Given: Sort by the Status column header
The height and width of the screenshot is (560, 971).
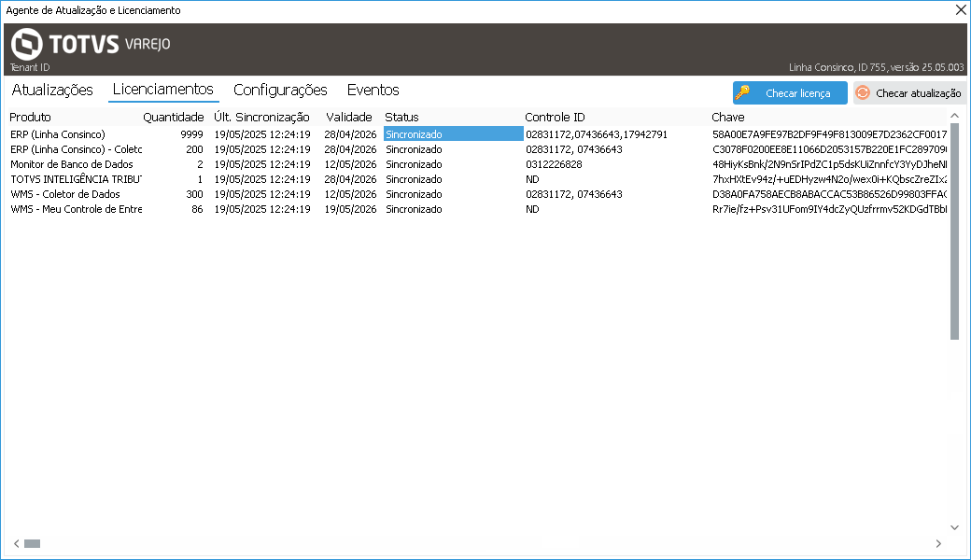Looking at the screenshot, I should pos(401,117).
